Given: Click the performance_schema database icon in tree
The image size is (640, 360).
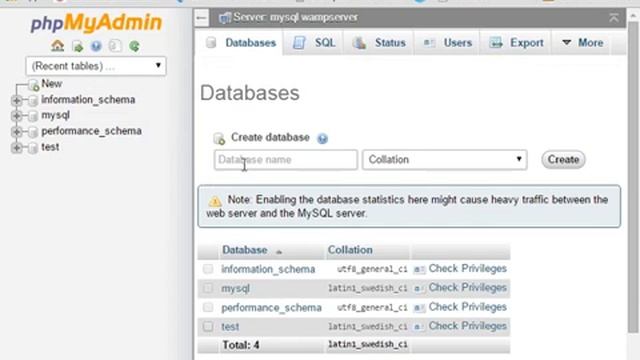Looking at the screenshot, I should (33, 131).
